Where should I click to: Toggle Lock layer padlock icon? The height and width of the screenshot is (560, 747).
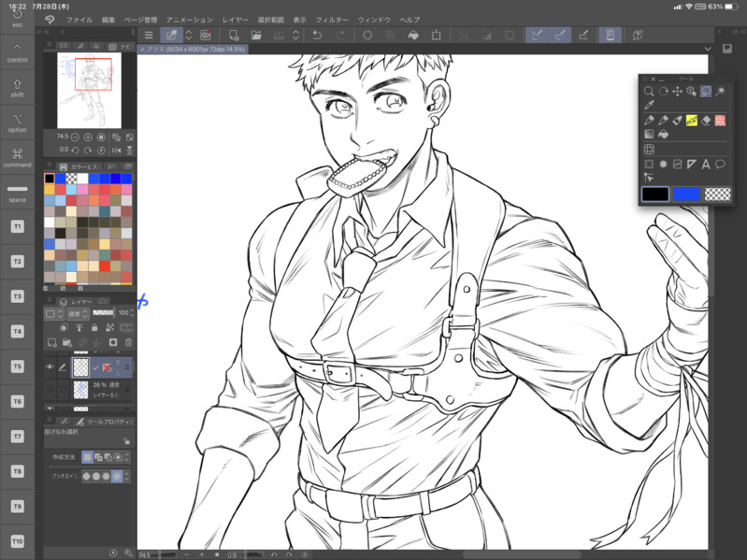[x=94, y=327]
